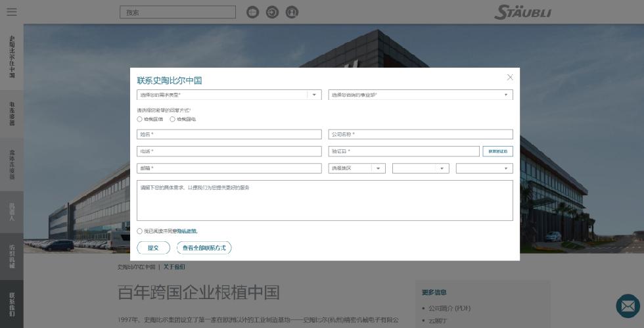
Task: Click the globe language icon
Action: 252,12
